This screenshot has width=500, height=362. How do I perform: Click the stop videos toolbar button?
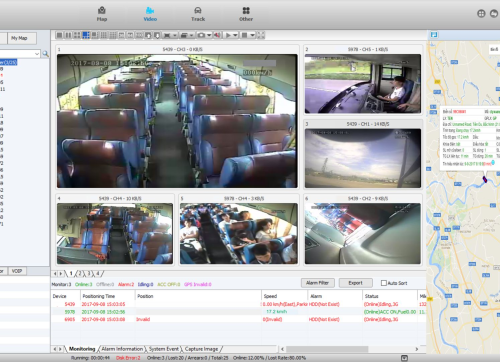245,35
